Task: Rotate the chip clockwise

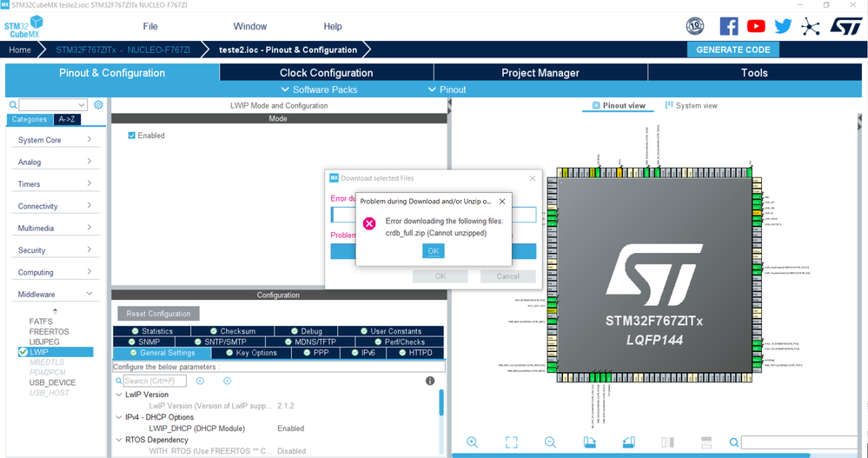Action: [590, 442]
